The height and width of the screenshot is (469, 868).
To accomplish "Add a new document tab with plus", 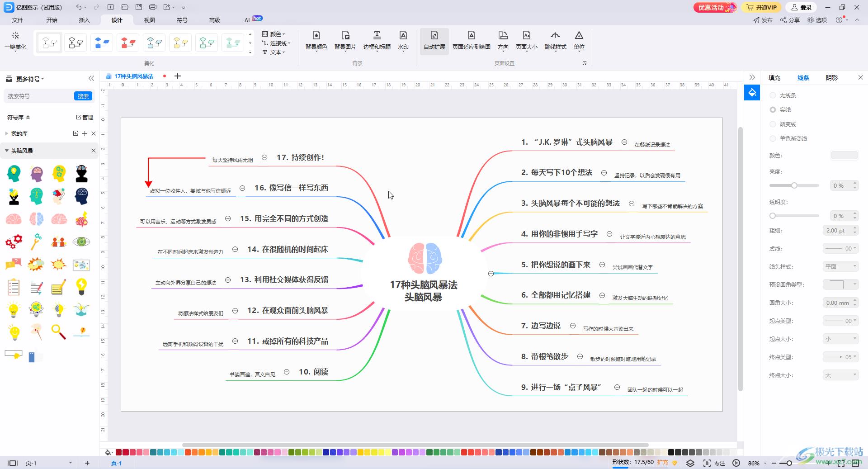I will (x=178, y=76).
